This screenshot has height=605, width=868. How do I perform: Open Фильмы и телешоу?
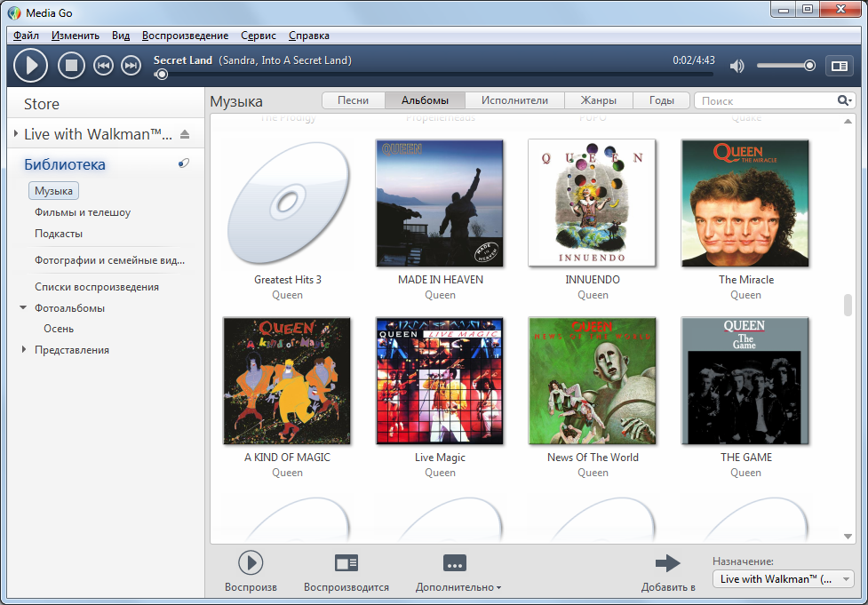[83, 212]
